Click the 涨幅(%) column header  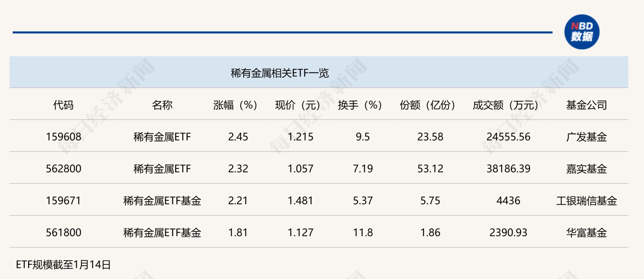coord(235,105)
